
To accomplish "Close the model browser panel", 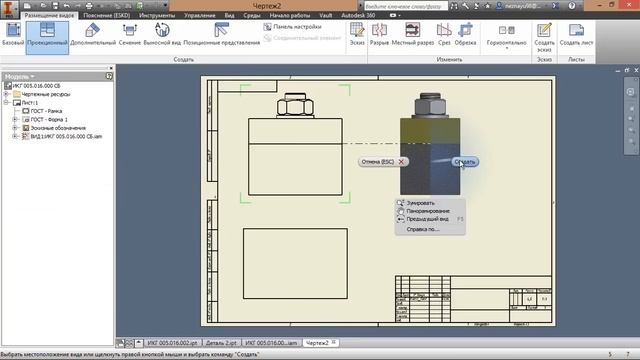I will click(111, 68).
